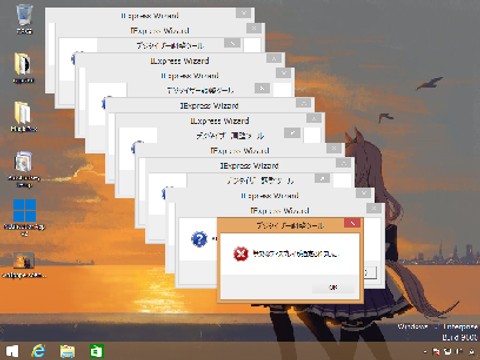Select the plain yellow folder desktop icon
The image size is (480, 360).
[x=23, y=117]
